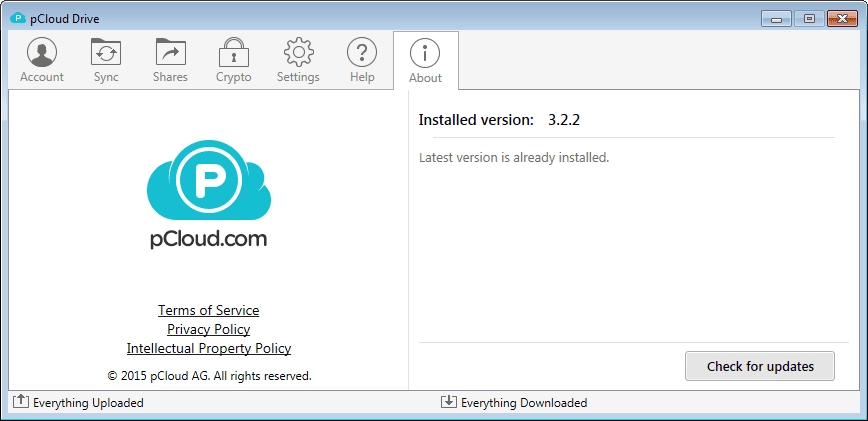Open the Crypto tab
The width and height of the screenshot is (868, 421).
point(234,60)
